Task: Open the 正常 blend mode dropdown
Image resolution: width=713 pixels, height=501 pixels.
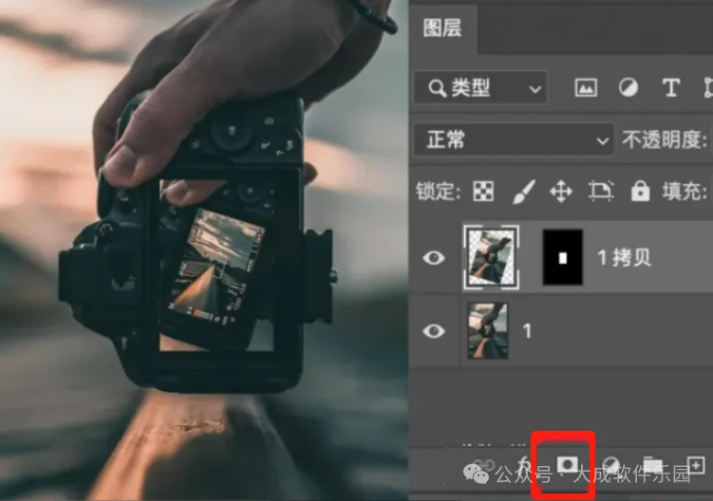Action: (516, 139)
